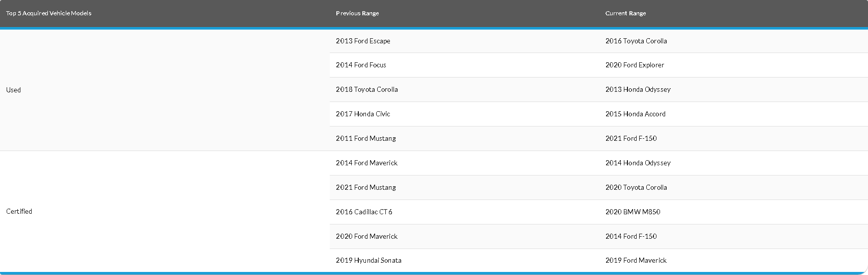Click the Previous Range column header
This screenshot has height=275, width=868.
[x=357, y=13]
